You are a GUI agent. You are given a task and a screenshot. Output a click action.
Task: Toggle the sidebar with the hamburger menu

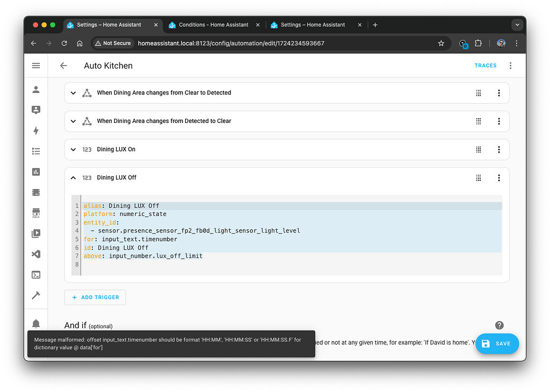coord(36,66)
